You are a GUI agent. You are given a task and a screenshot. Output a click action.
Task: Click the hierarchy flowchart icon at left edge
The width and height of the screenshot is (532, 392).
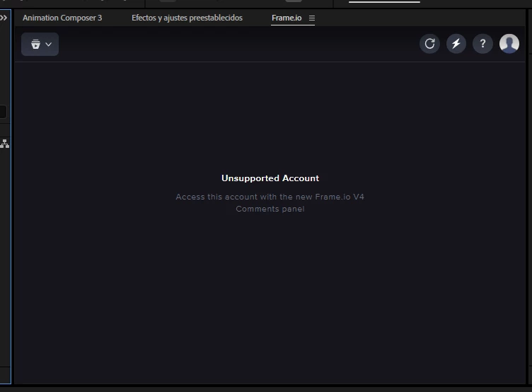[x=5, y=144]
